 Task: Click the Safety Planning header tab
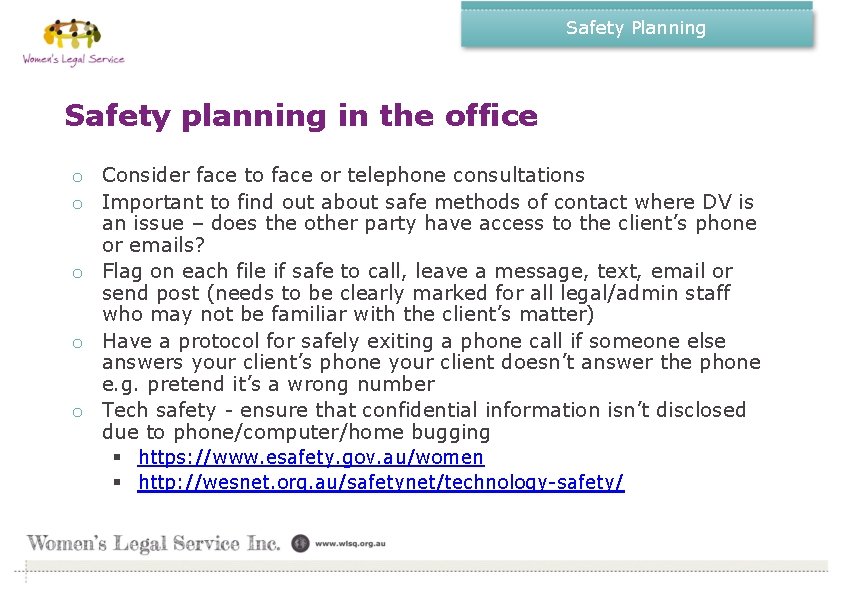pyautogui.click(x=636, y=28)
